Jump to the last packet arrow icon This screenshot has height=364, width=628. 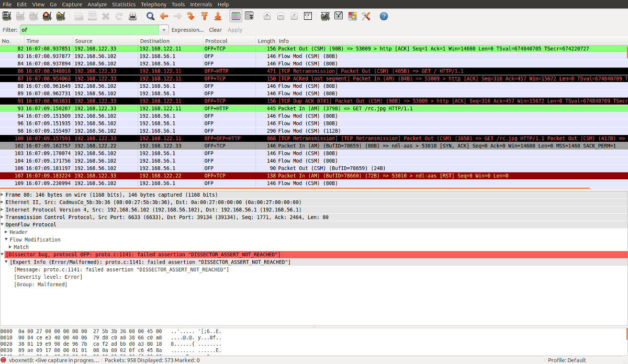[218, 16]
